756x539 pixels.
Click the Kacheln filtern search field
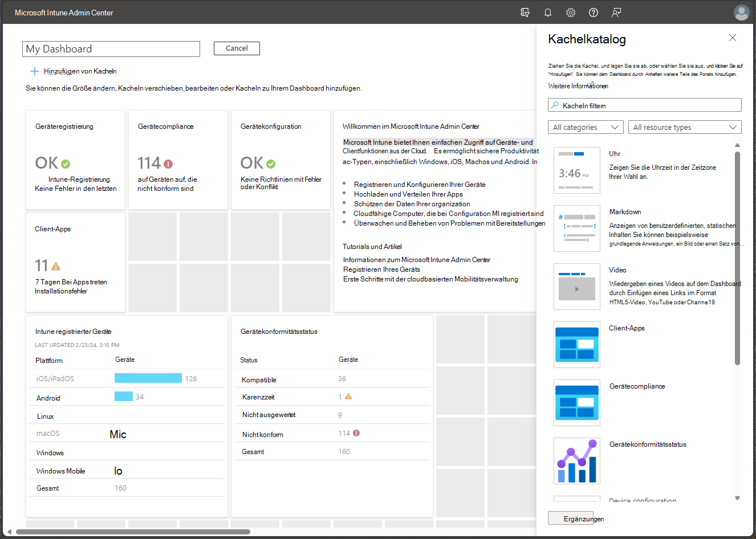click(x=645, y=105)
